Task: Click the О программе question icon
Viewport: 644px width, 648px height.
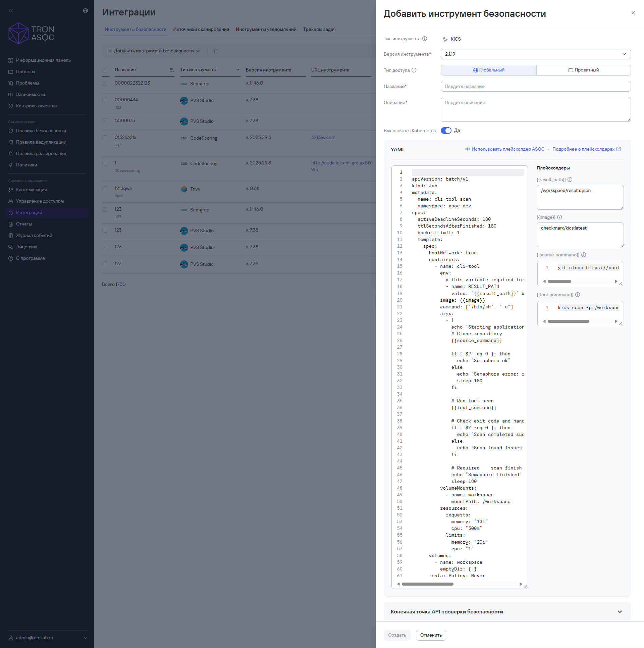Action: [11, 258]
